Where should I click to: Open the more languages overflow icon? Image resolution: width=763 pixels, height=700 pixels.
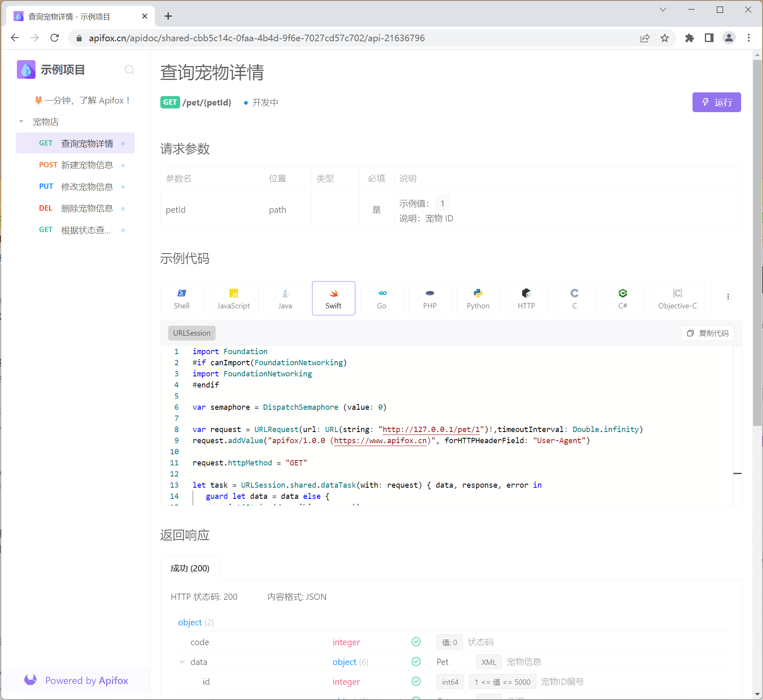pyautogui.click(x=728, y=296)
